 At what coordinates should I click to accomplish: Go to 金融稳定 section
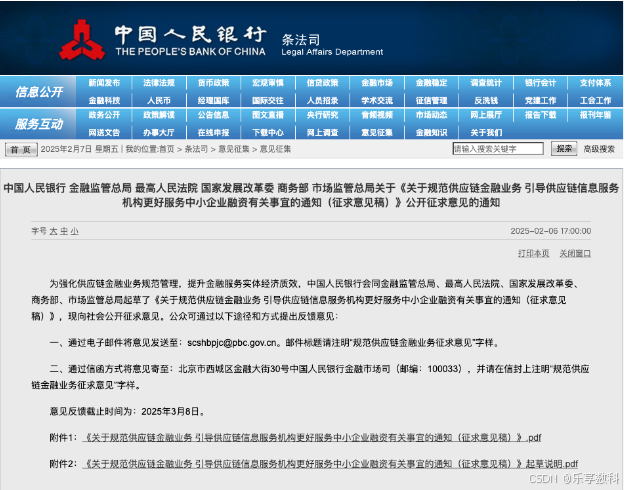(432, 83)
